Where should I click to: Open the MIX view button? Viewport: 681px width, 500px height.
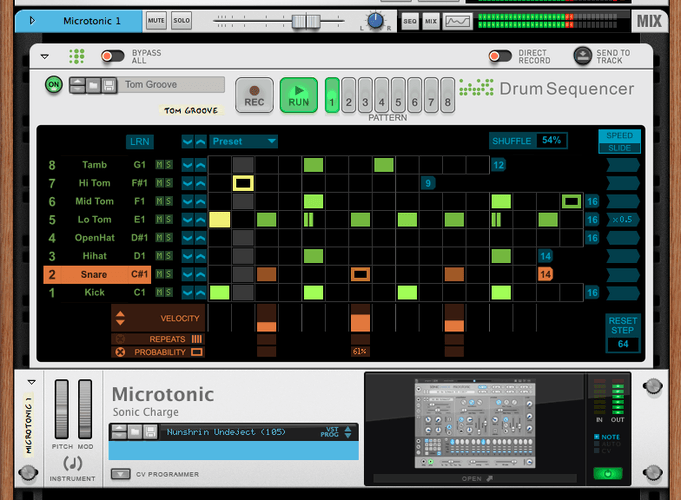point(431,21)
